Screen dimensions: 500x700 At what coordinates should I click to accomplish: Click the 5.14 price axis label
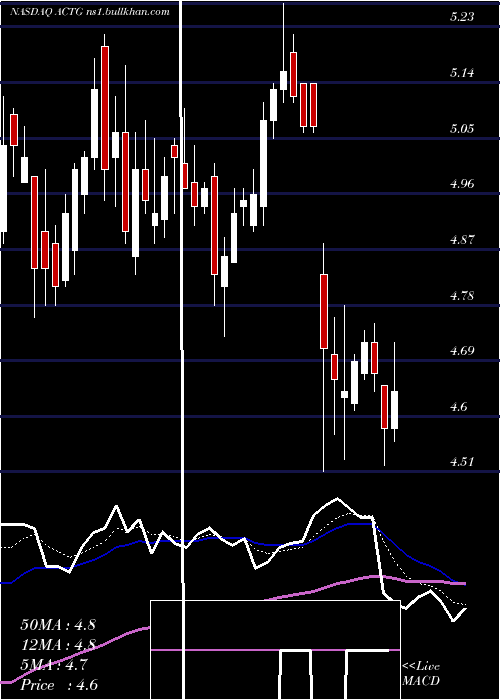click(x=462, y=72)
